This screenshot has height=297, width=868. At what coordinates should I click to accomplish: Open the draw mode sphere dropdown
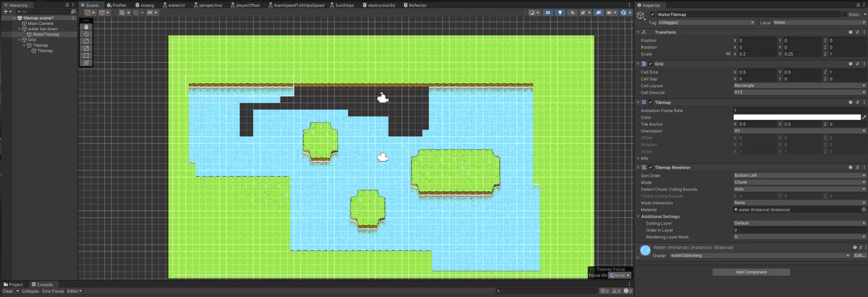tap(534, 12)
